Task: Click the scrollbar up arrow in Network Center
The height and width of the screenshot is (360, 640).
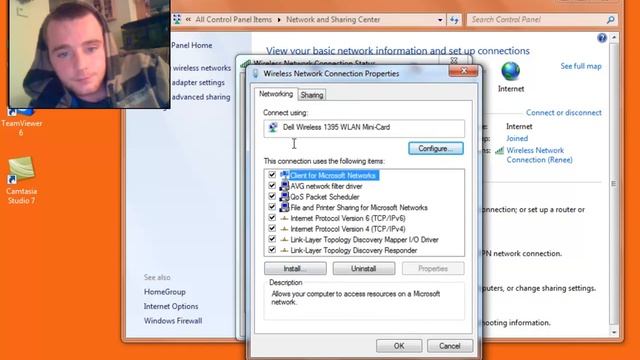Action: (614, 38)
